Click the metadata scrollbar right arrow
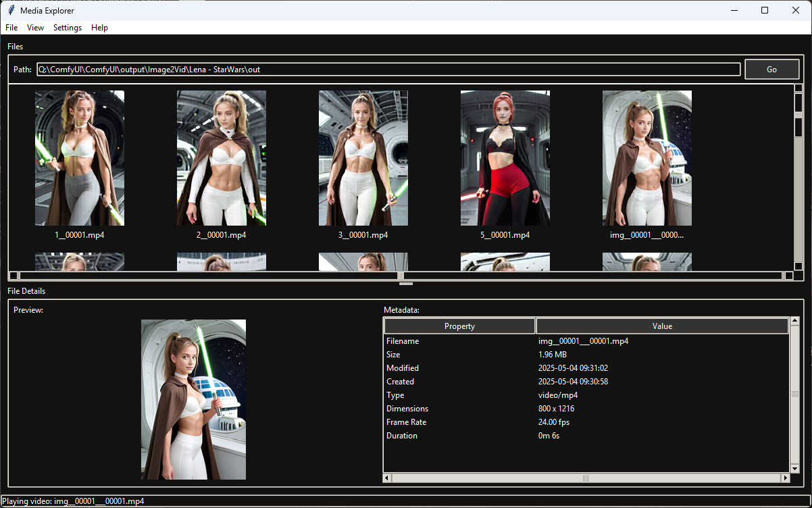The image size is (812, 508). [x=785, y=478]
